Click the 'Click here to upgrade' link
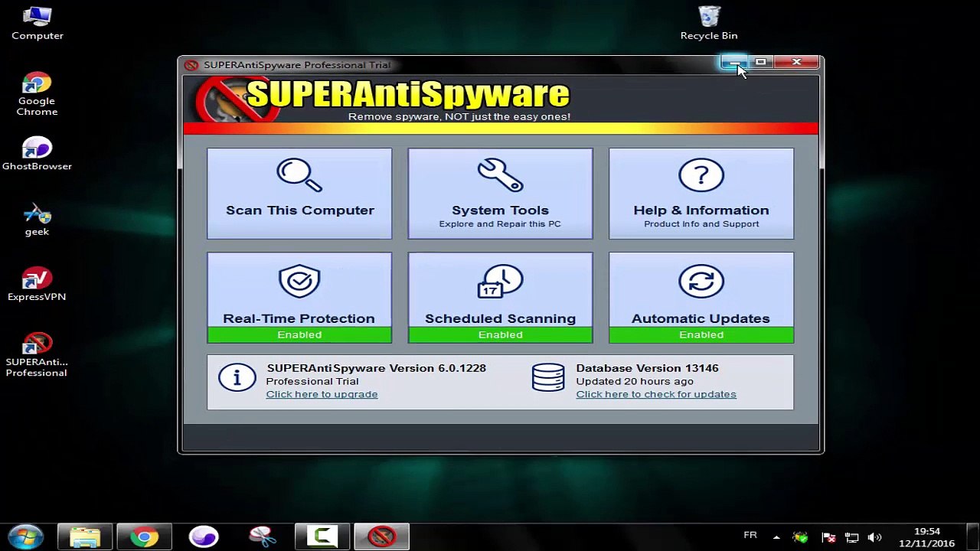980x551 pixels. (x=322, y=394)
